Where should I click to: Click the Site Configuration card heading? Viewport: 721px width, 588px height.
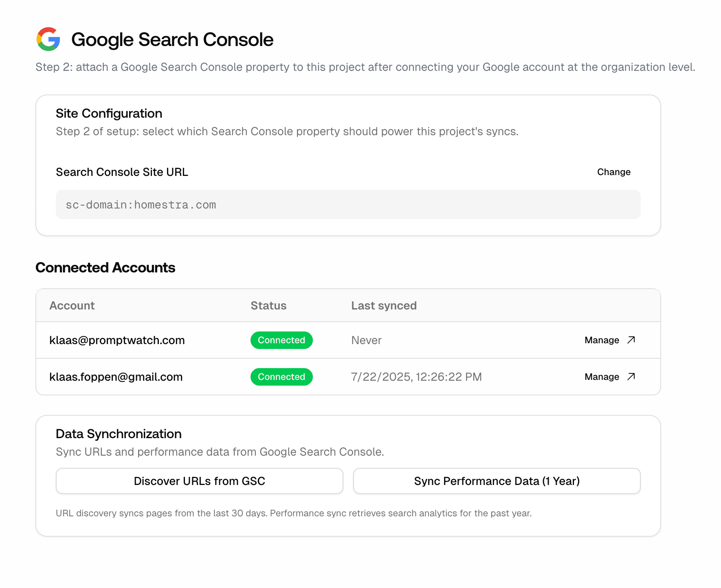pos(109,113)
